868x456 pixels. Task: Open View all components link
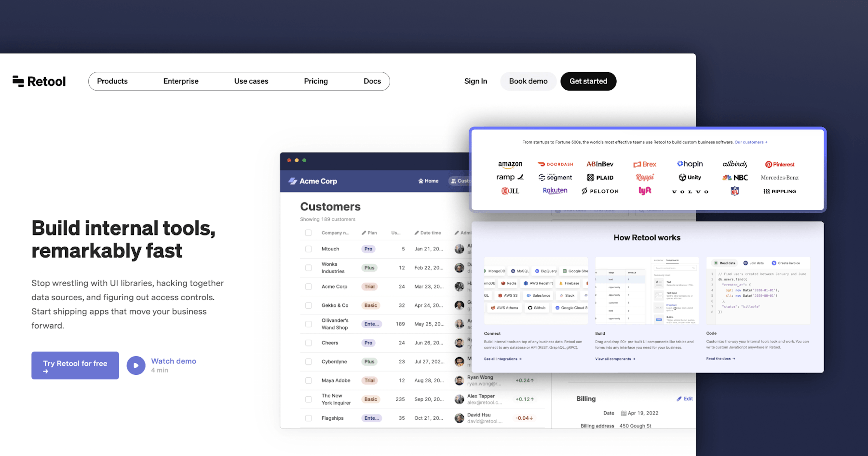pos(615,359)
